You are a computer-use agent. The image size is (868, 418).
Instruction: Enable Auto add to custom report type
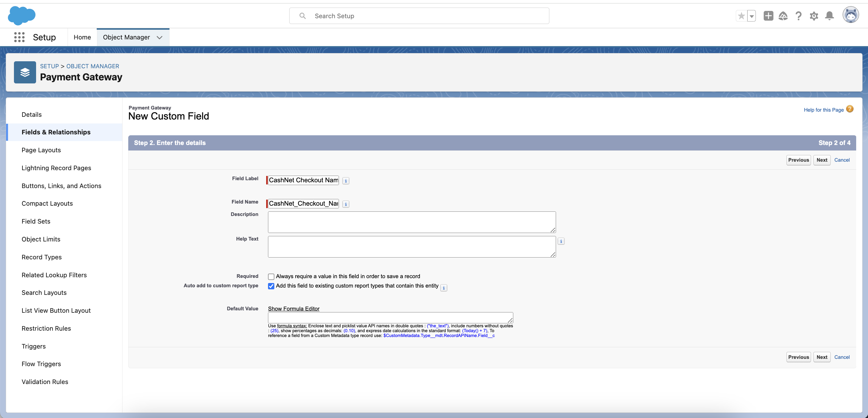tap(271, 286)
